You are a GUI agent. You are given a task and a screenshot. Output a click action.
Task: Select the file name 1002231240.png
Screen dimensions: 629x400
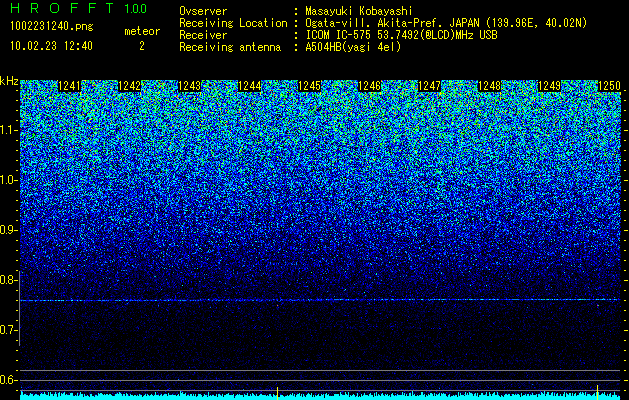coord(52,26)
